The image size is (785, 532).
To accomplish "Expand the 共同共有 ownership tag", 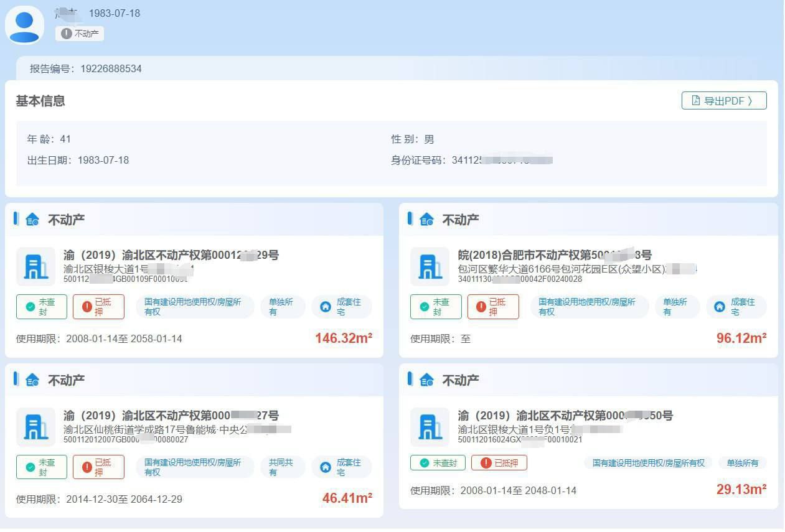I will pyautogui.click(x=281, y=467).
